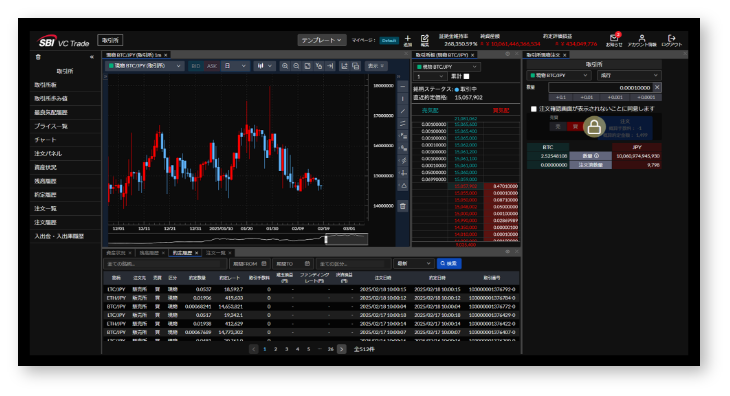Open the order type dropdown in order panel
Image resolution: width=730 pixels, height=396 pixels.
[x=629, y=75]
